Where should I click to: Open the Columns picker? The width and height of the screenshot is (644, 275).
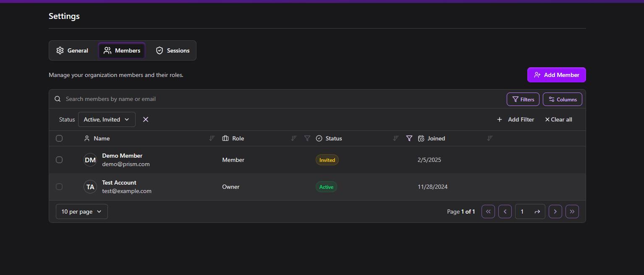[x=562, y=99]
